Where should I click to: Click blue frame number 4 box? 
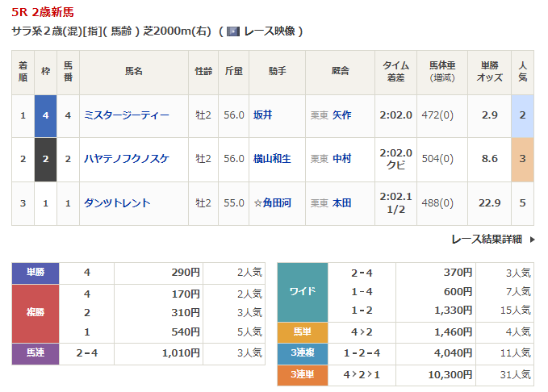pos(45,115)
